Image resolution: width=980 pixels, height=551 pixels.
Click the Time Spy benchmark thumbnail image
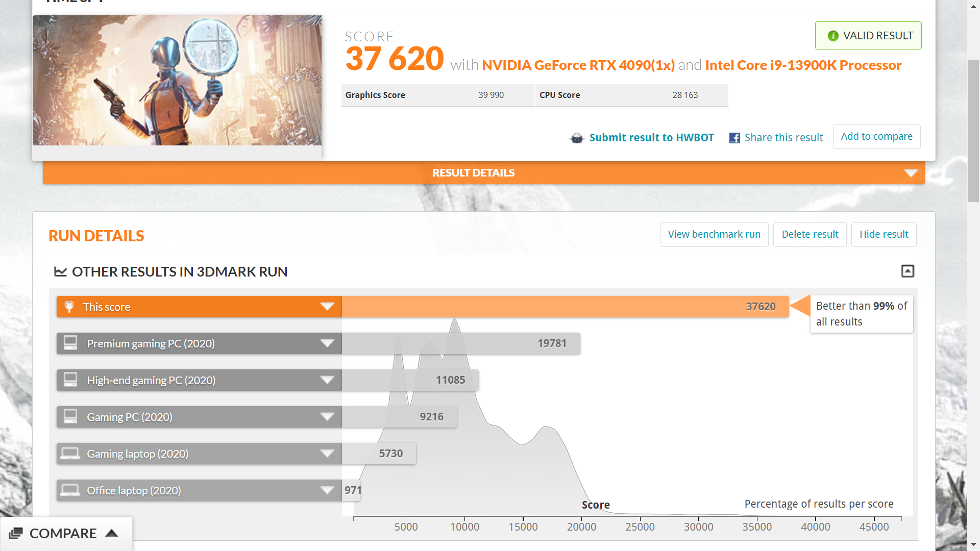(x=177, y=81)
